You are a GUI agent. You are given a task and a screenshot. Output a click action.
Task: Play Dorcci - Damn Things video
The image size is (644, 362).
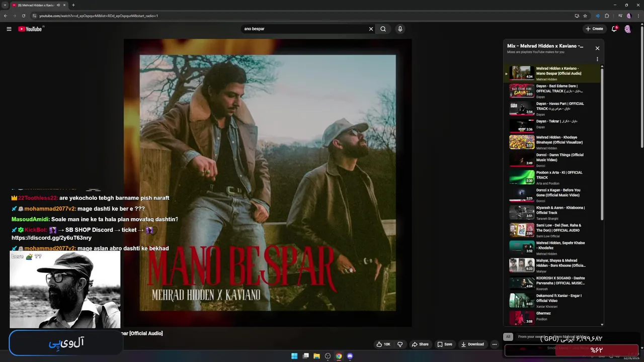553,160
